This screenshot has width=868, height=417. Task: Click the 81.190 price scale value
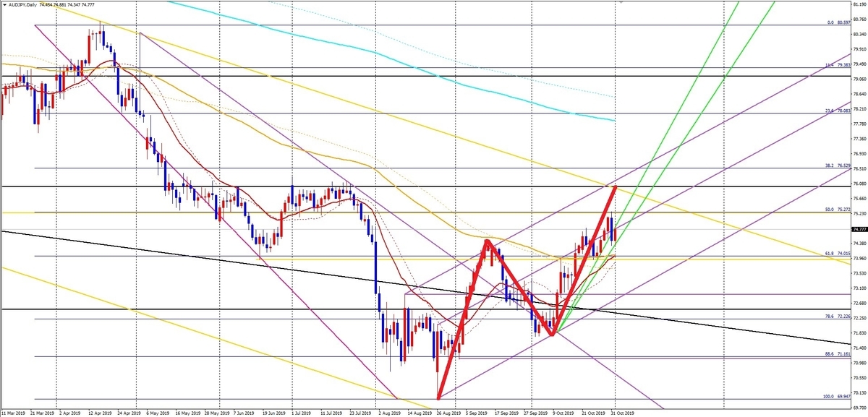pyautogui.click(x=860, y=4)
